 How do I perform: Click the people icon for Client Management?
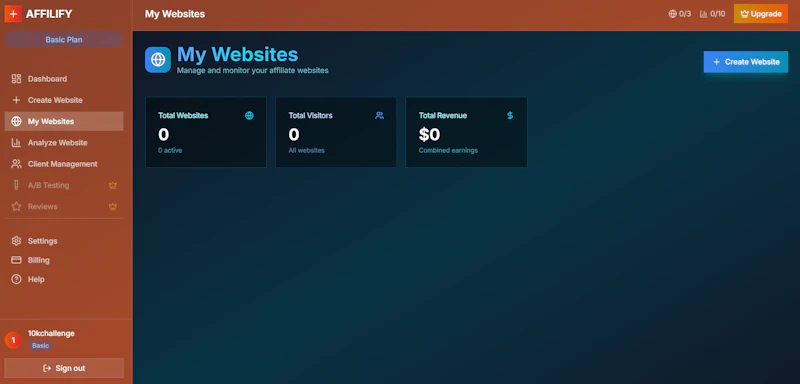[16, 164]
